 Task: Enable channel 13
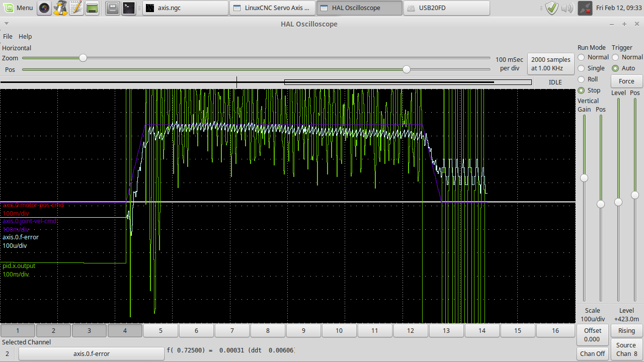(446, 330)
